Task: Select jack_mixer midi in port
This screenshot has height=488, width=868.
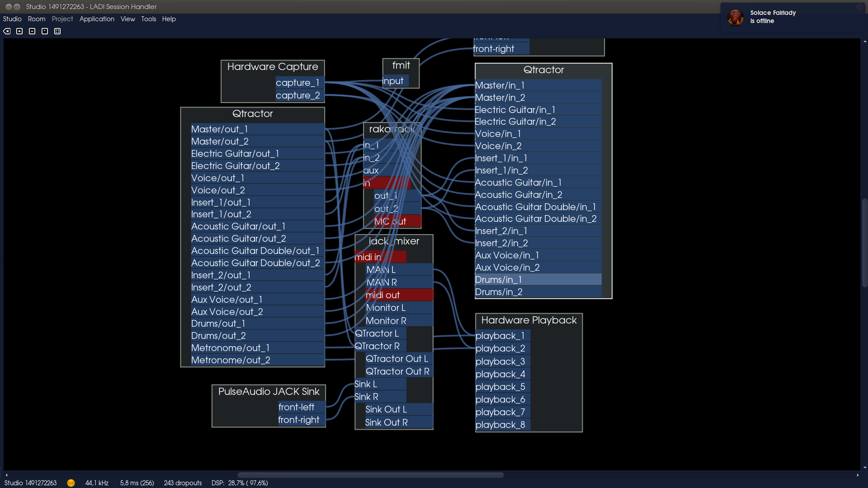Action: [x=380, y=257]
